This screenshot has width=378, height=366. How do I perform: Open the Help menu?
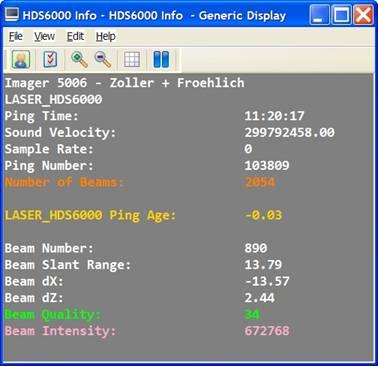[106, 36]
